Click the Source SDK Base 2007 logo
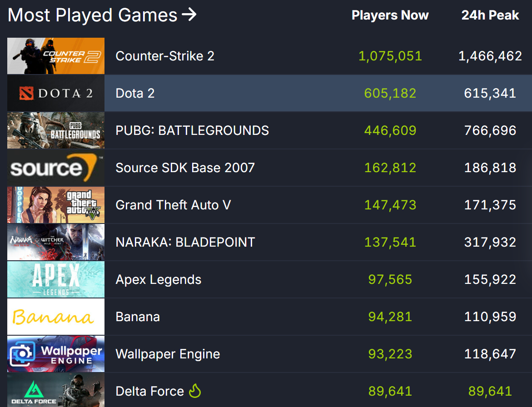 point(55,167)
